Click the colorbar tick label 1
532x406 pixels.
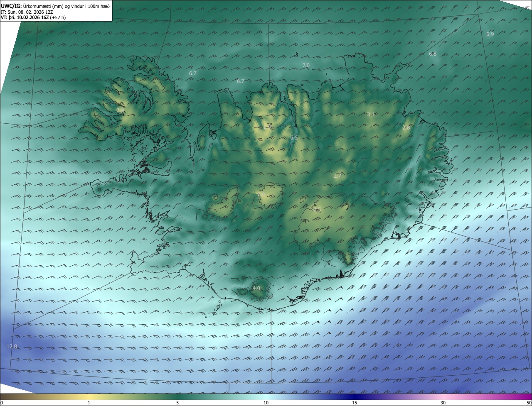[89, 403]
